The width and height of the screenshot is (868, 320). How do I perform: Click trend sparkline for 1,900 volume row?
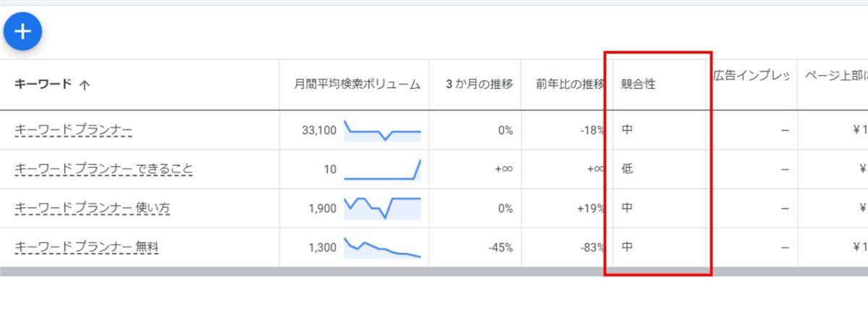382,208
